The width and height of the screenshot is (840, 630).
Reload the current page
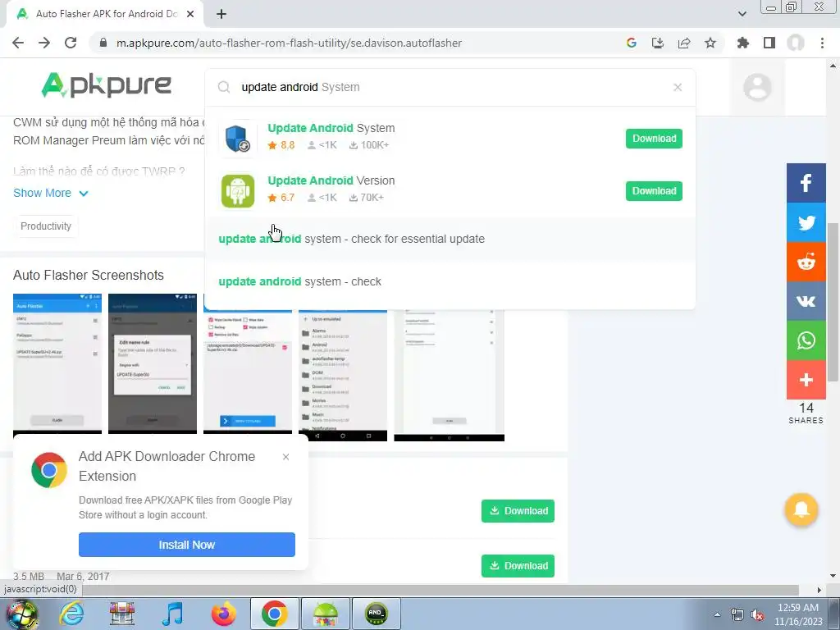coord(71,43)
